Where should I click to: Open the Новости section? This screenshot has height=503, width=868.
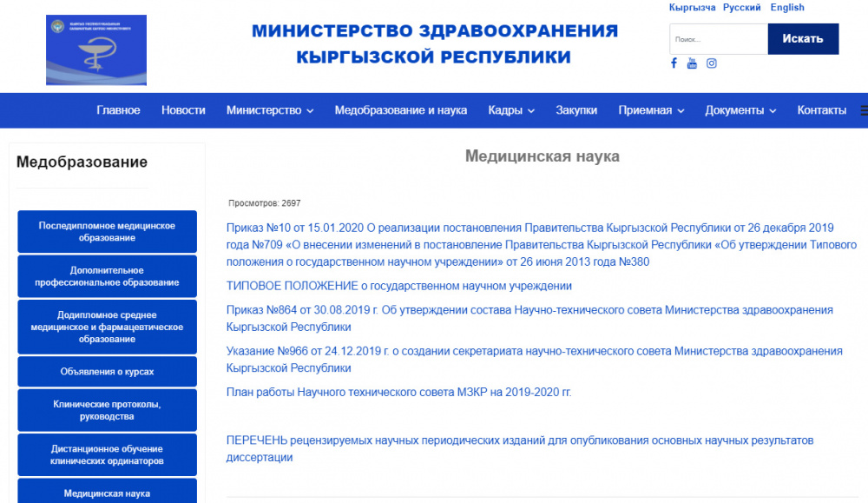(183, 110)
